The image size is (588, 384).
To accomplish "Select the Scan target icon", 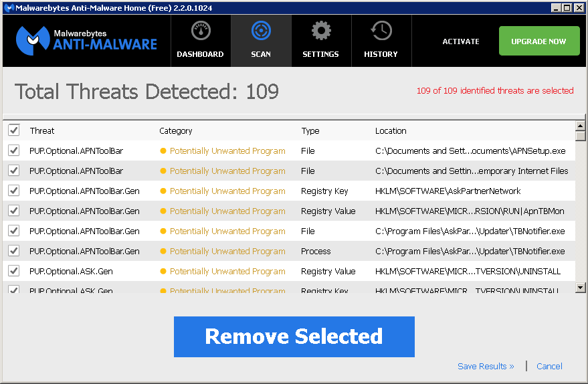I will [x=261, y=31].
